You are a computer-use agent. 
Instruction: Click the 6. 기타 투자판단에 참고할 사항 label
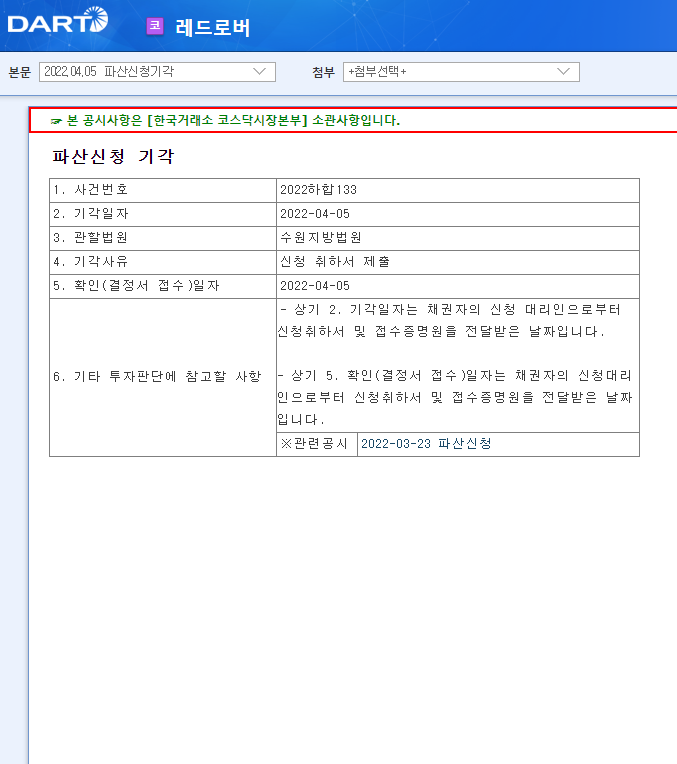pos(157,377)
